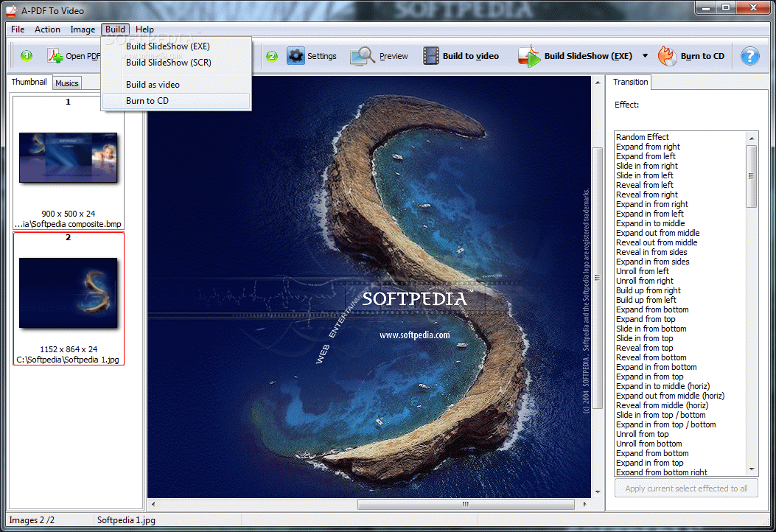Click preview vertical scrollbar thumb
776x532 pixels.
[x=598, y=278]
